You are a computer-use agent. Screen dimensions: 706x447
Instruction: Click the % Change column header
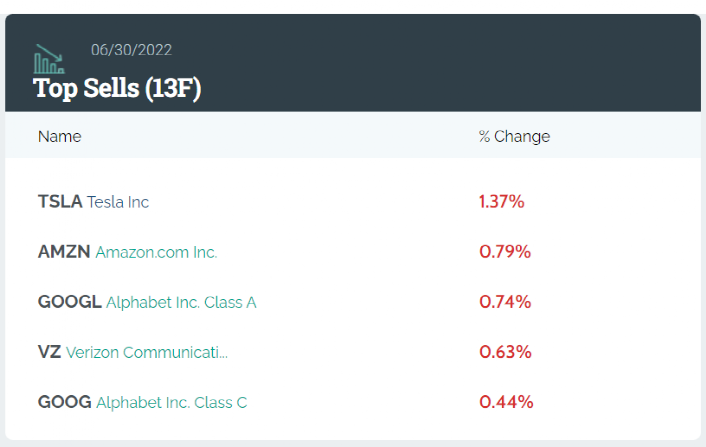(514, 136)
